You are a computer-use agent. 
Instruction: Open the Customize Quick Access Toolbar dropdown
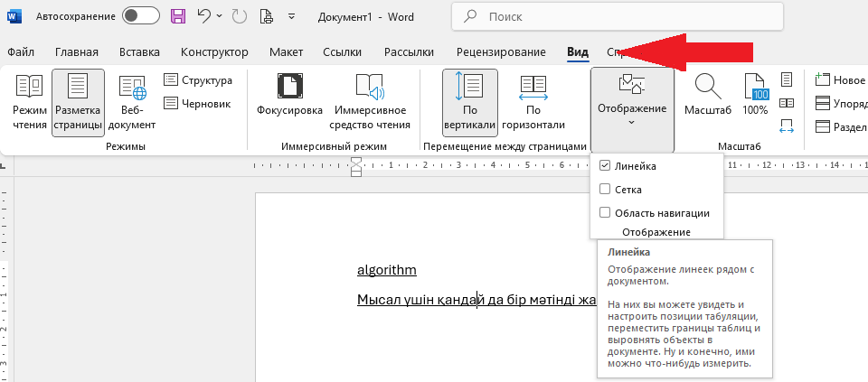[292, 16]
